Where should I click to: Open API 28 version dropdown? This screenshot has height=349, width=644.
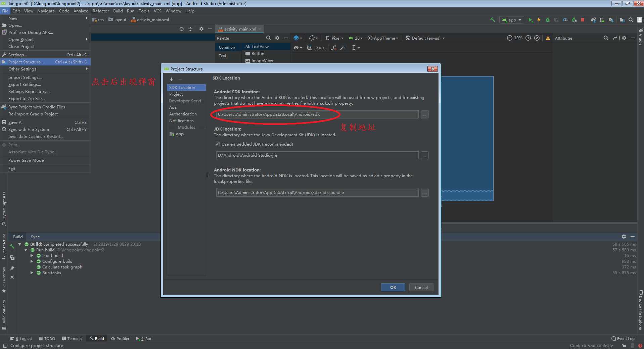pyautogui.click(x=356, y=38)
